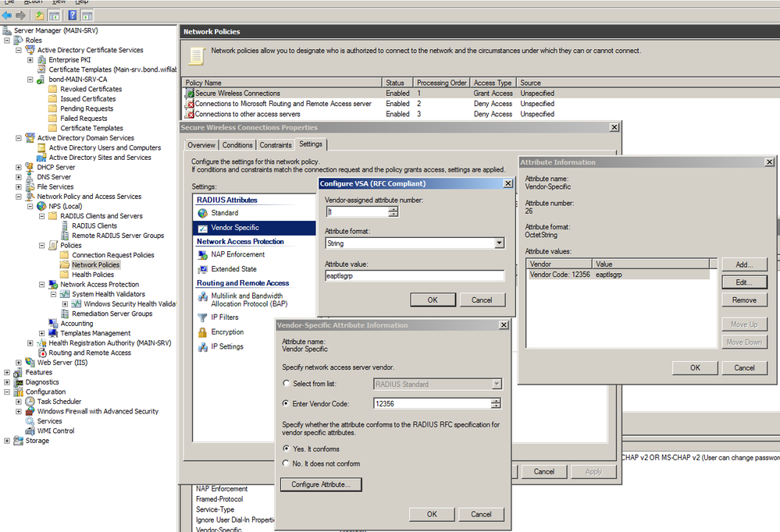Click the Attribute value text field
This screenshot has height=532, width=780.
[414, 275]
